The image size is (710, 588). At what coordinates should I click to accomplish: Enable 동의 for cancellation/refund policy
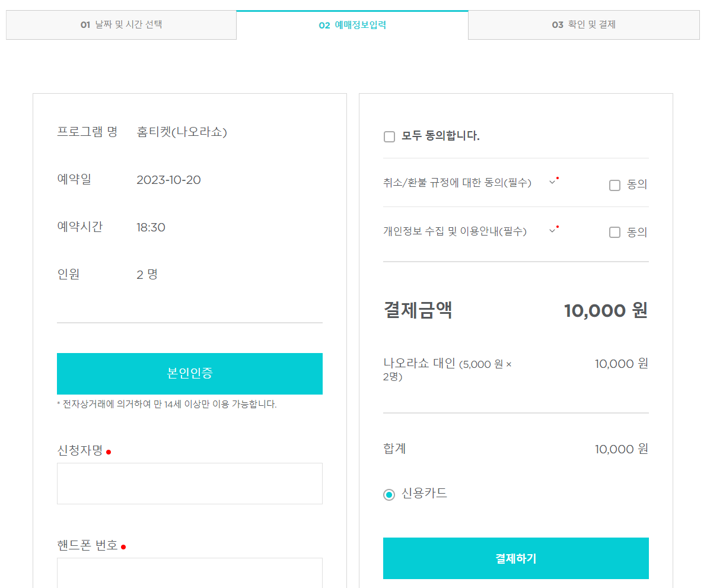[x=615, y=185]
